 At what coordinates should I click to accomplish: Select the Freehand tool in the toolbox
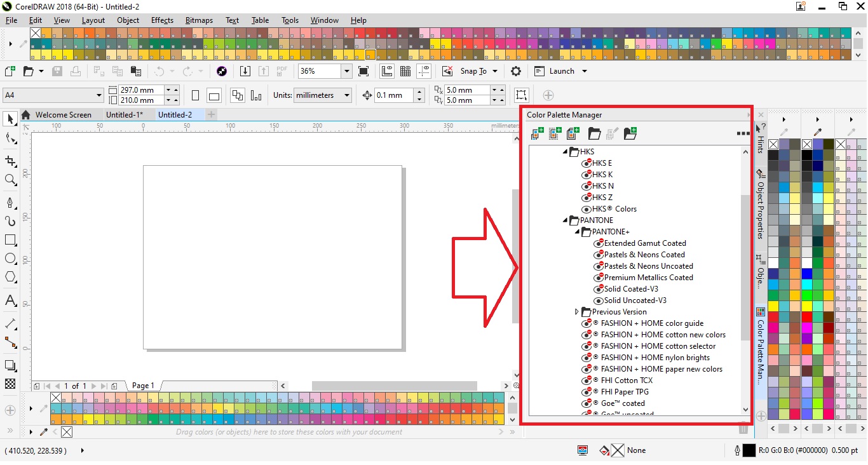(10, 203)
